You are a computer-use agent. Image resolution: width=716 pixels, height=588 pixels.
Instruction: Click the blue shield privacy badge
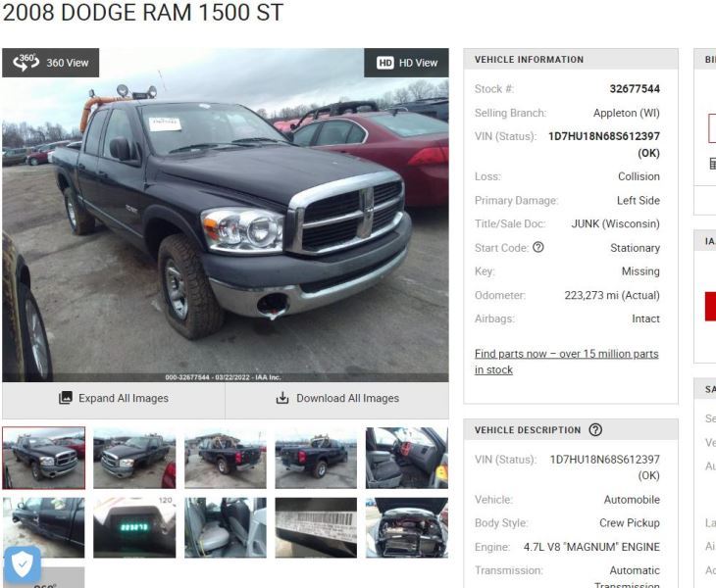click(22, 564)
